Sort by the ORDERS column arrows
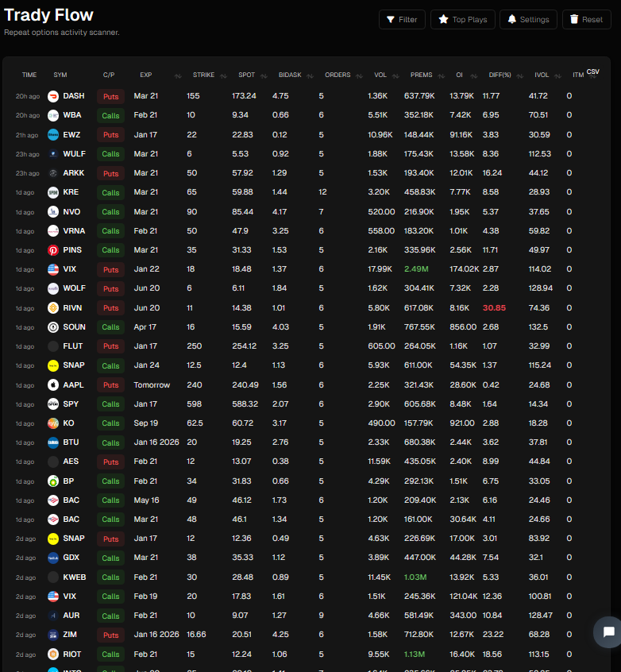621x672 pixels. coord(360,75)
